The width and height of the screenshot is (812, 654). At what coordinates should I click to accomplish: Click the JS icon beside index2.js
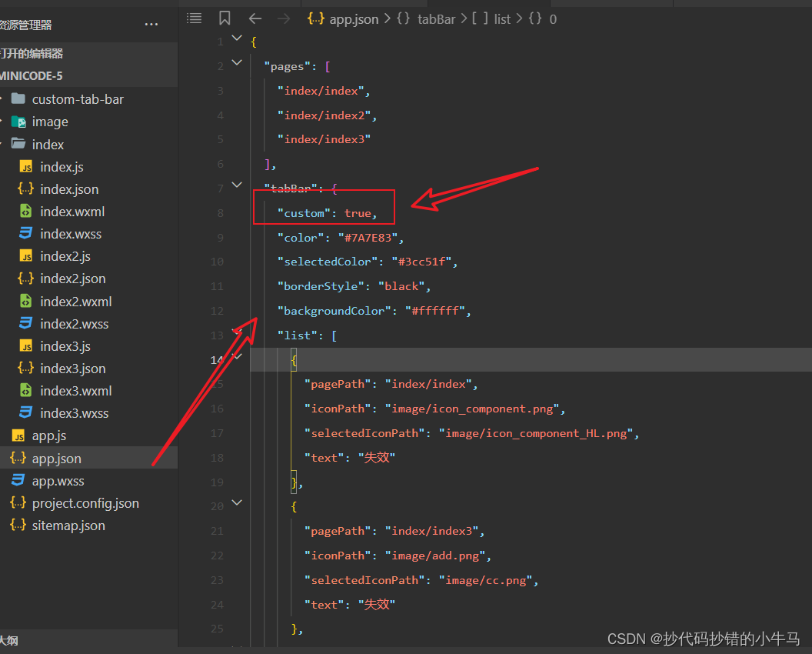point(26,256)
